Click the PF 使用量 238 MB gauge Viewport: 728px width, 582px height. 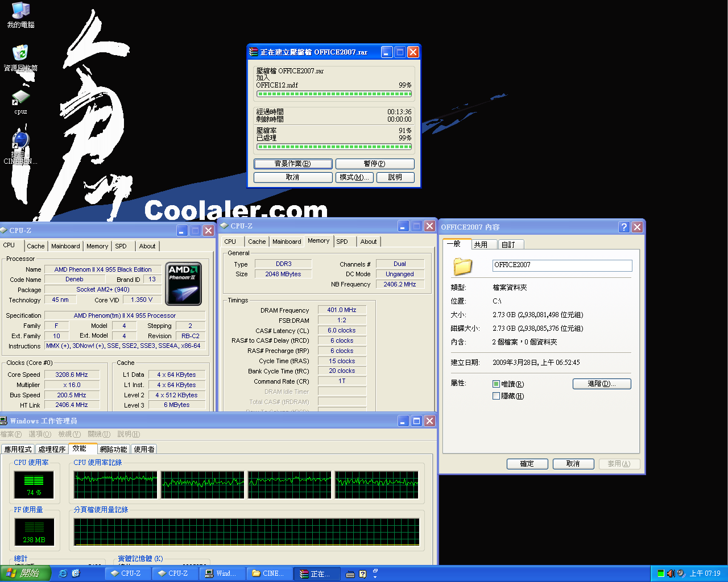(x=34, y=532)
